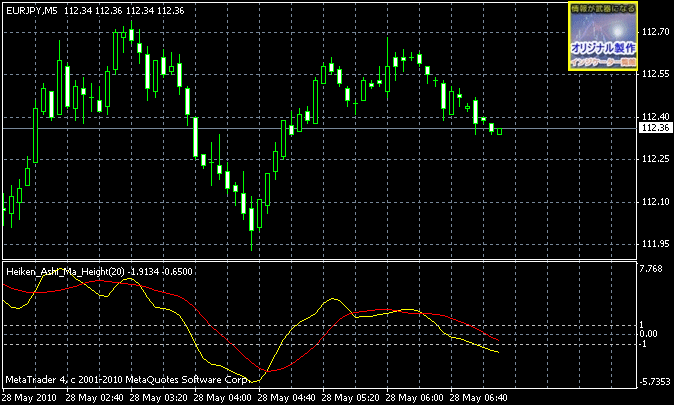Viewport: 674px width, 405px height.
Task: Click the 0.00 indicator level label
Action: 648,334
